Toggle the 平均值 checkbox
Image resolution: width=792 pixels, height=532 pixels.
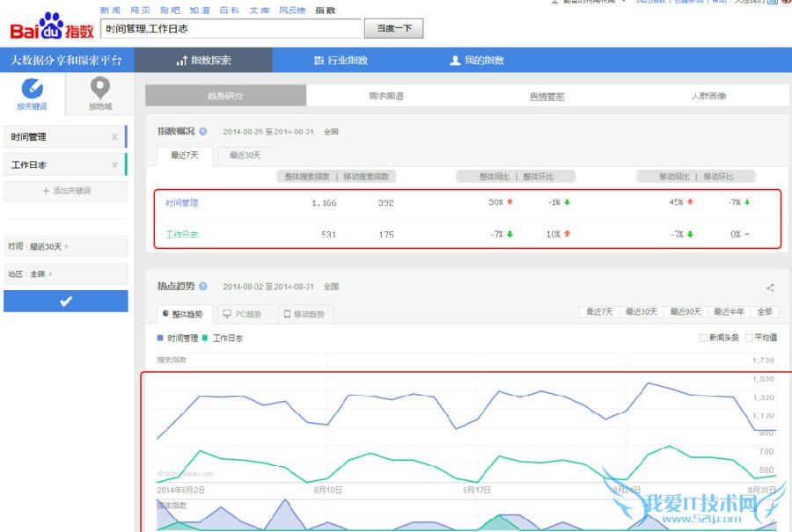[750, 338]
